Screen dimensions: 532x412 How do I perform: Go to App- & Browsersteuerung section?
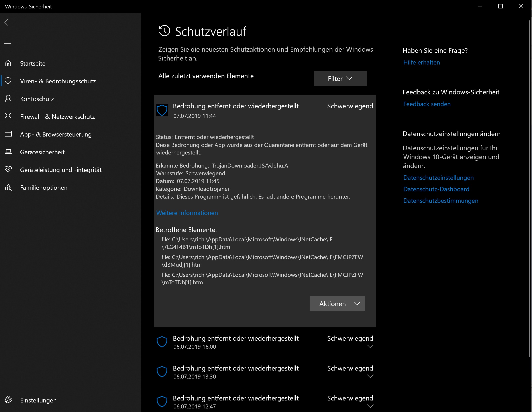(56, 134)
